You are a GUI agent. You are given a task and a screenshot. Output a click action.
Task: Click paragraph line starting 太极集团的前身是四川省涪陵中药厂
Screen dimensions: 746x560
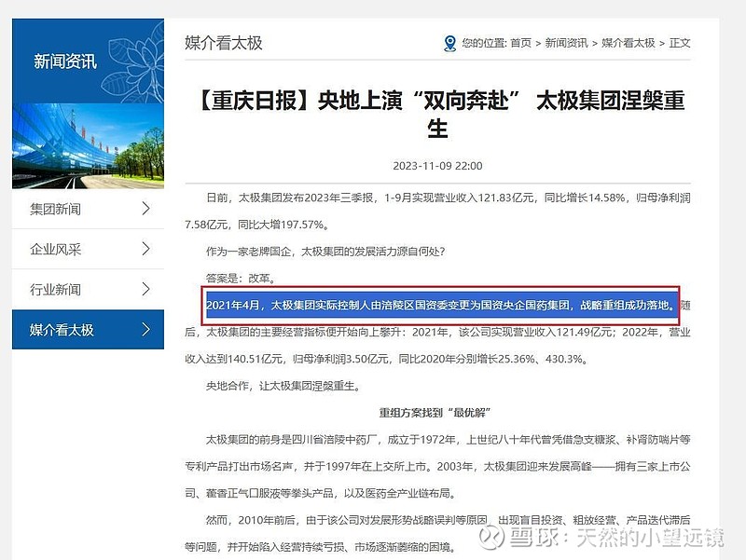point(449,440)
